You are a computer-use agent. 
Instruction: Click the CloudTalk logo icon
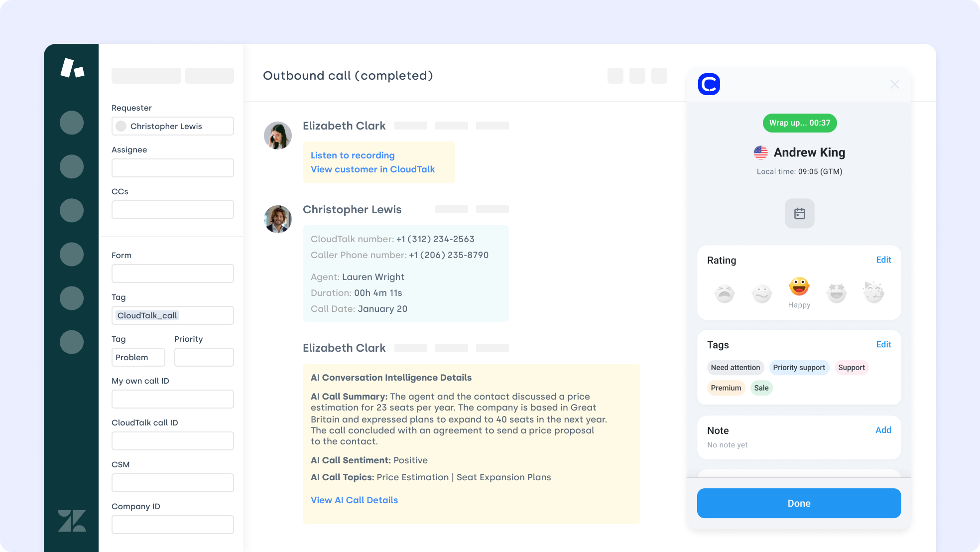709,84
